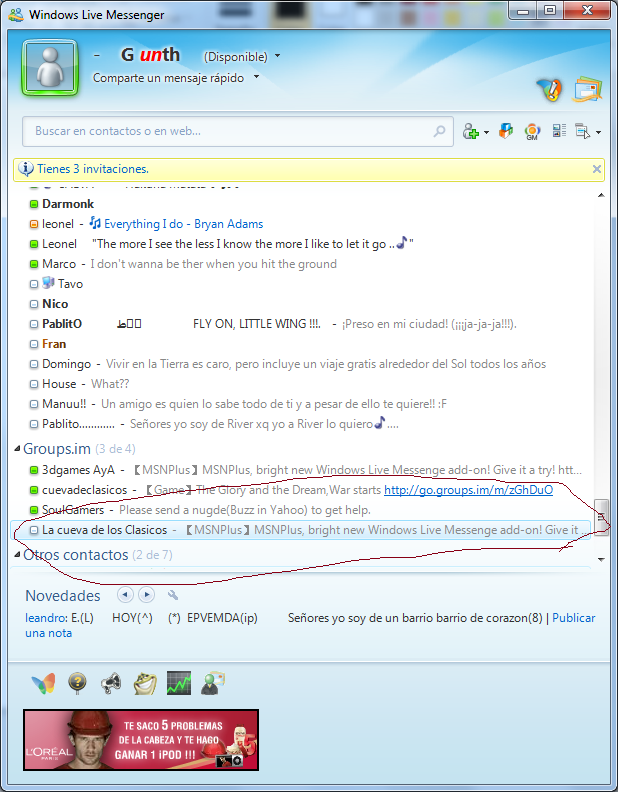
Task: Click the busy status icon of leonel
Action: coord(34,224)
